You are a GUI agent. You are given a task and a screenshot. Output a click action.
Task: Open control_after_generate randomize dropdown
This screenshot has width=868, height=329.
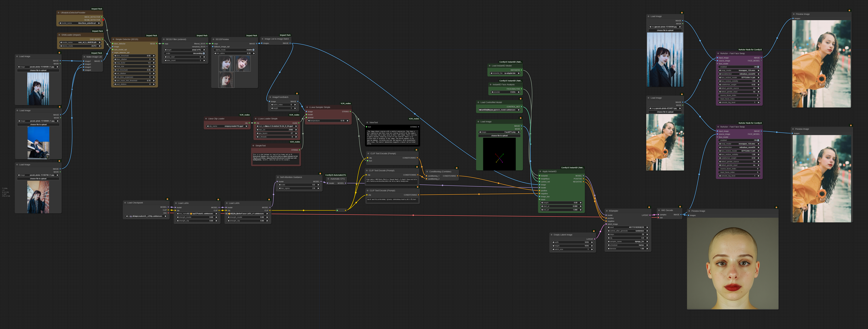click(x=628, y=231)
